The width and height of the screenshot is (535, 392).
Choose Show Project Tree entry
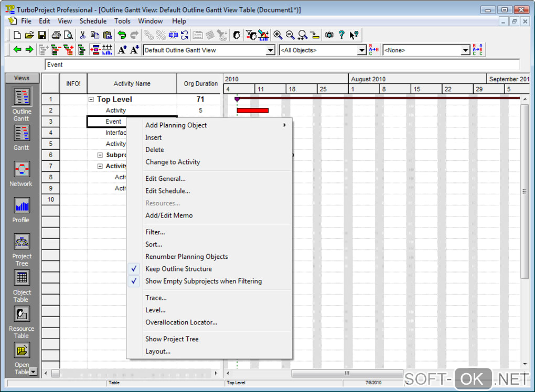pos(172,339)
